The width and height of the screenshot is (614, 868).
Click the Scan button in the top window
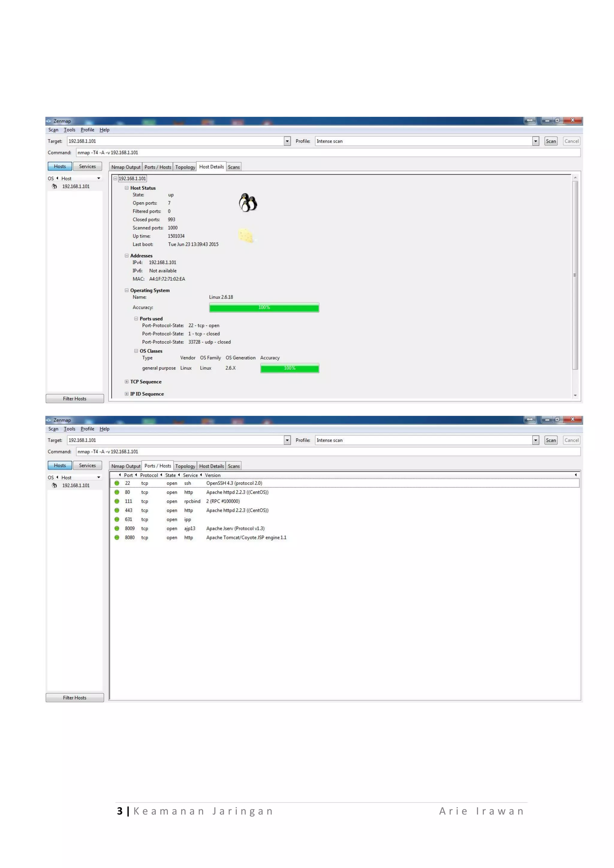click(550, 141)
